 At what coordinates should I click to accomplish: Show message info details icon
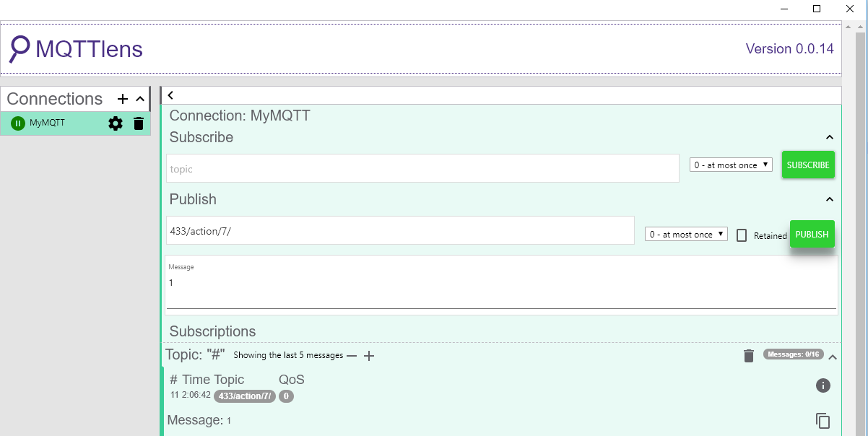click(x=823, y=385)
